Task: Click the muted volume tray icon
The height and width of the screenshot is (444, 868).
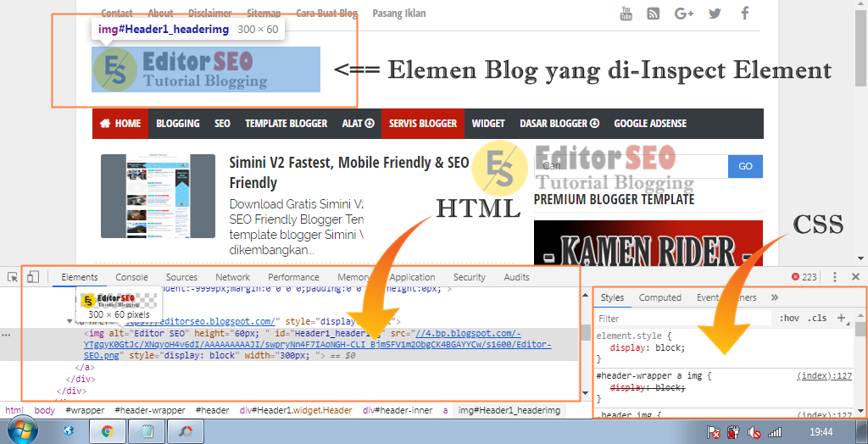Action: pos(753,432)
